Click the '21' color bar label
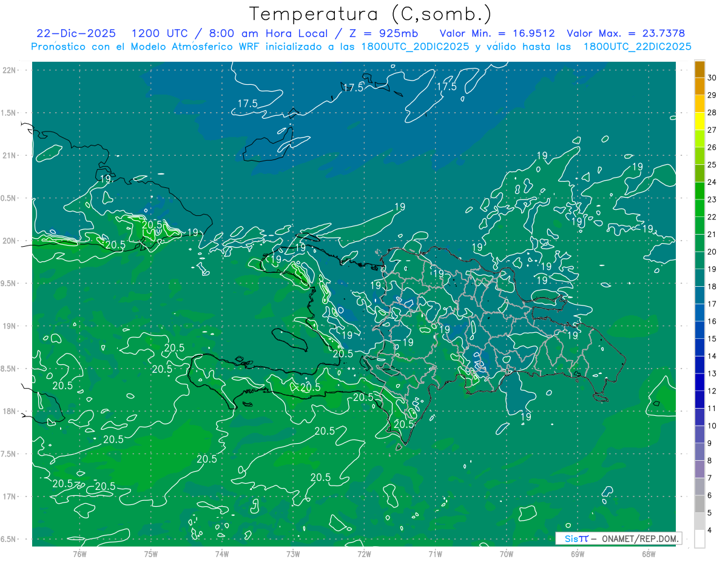728x562 pixels. click(x=712, y=235)
